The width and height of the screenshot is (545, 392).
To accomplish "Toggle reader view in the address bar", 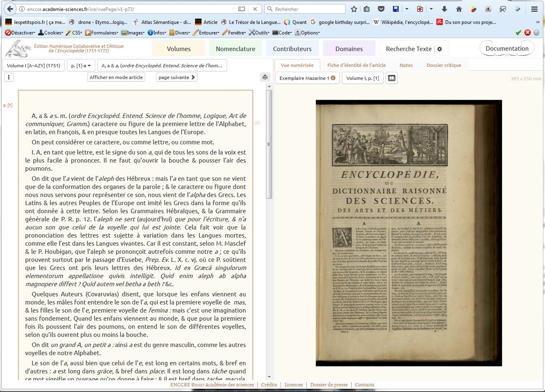I will (242, 9).
